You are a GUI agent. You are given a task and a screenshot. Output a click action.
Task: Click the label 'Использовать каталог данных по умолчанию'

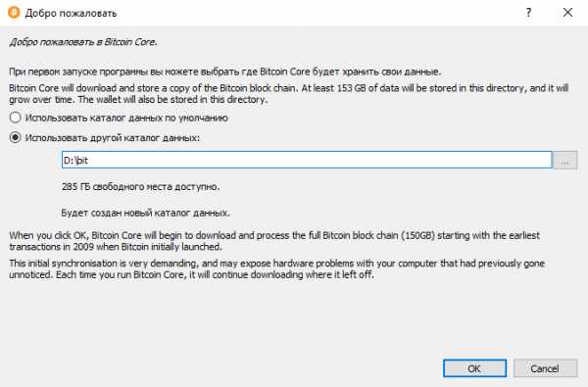(126, 118)
